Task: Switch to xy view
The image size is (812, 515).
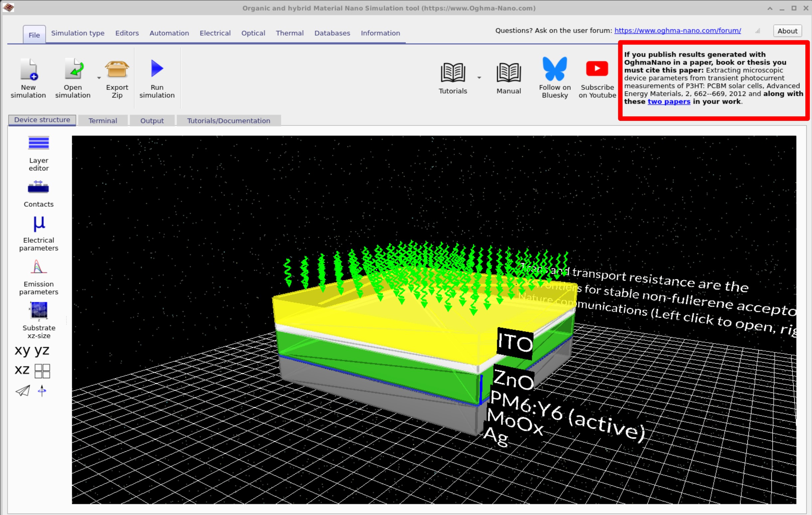Action: [x=22, y=351]
